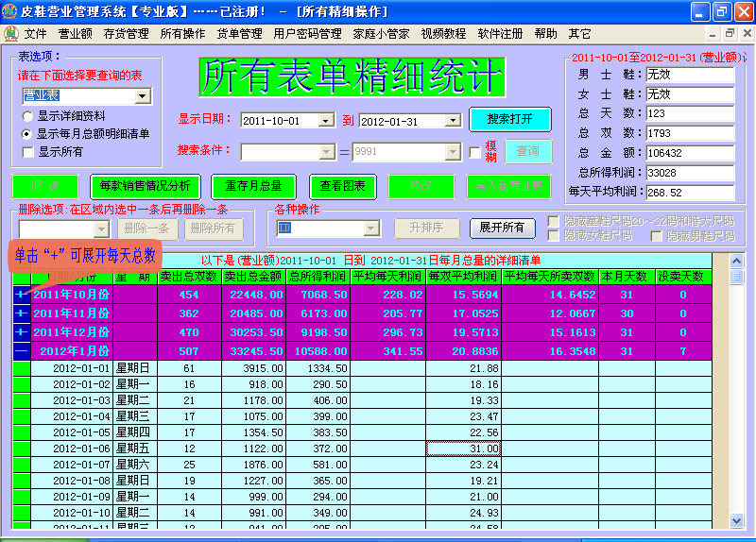The height and width of the screenshot is (542, 756).
Task: Click the 卖出总金额 column header
Action: (253, 277)
